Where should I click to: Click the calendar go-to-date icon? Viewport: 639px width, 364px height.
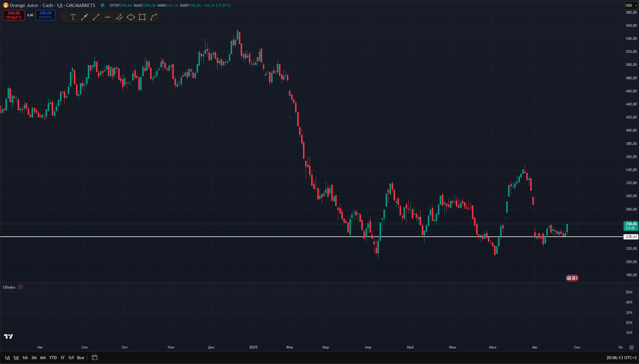point(94,357)
